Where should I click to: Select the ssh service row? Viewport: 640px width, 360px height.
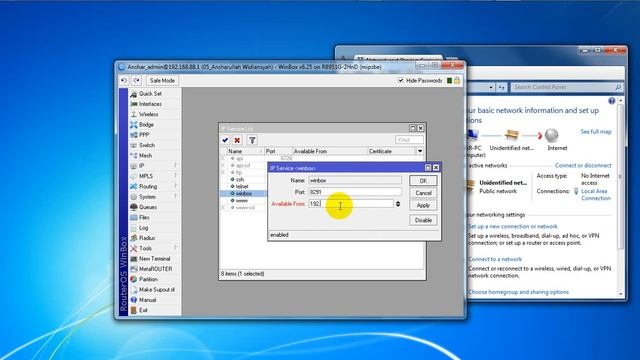(244, 179)
